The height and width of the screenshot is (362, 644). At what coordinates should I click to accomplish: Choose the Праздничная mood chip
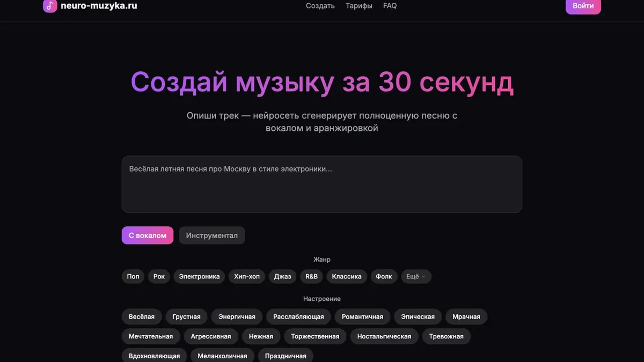click(x=286, y=356)
